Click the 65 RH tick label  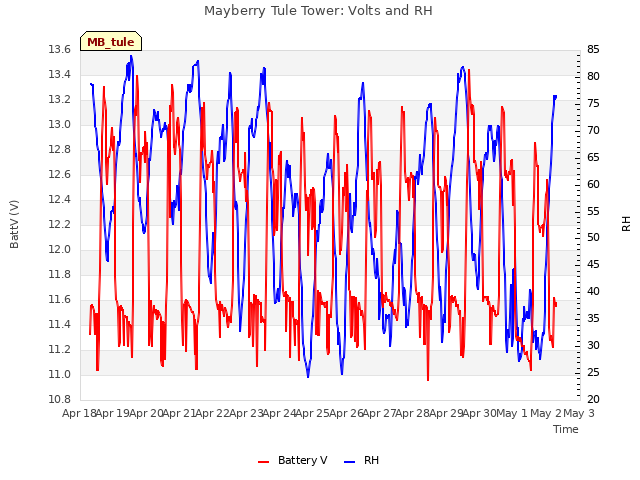pyautogui.click(x=593, y=158)
